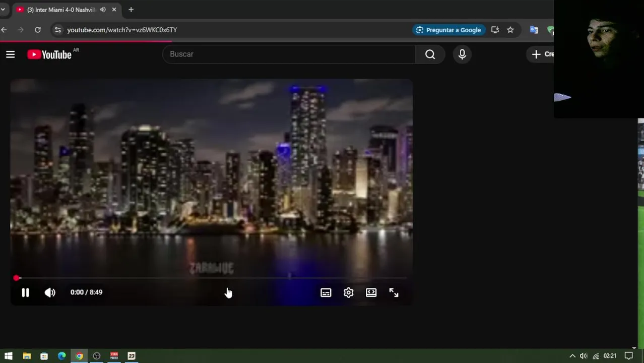Screen dimensions: 644x363
Task: Start voice search with the microphone
Action: pos(462,54)
